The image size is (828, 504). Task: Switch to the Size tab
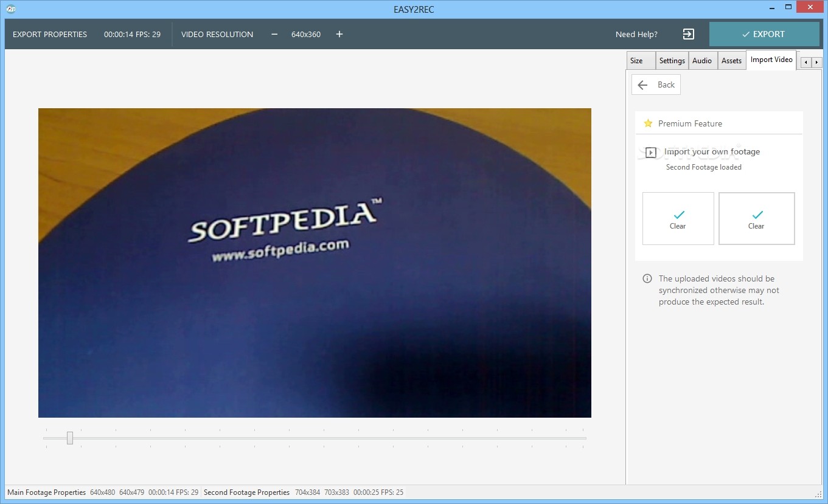(641, 61)
